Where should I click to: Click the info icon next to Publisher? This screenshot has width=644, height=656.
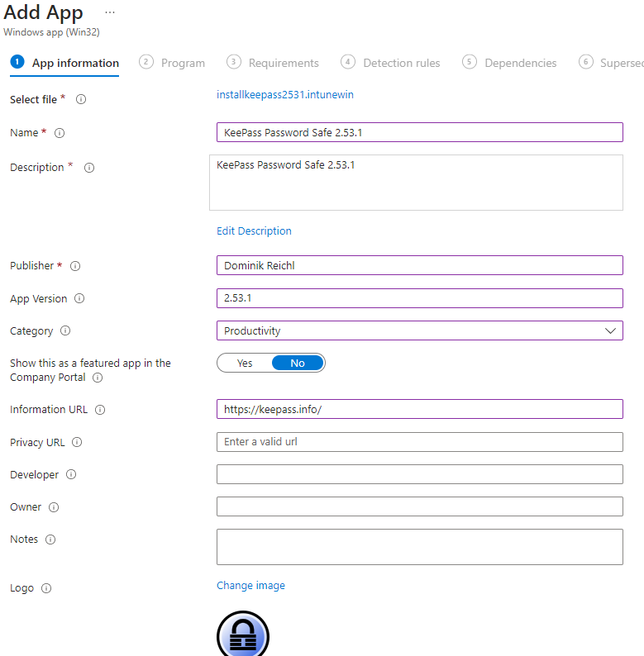(75, 266)
